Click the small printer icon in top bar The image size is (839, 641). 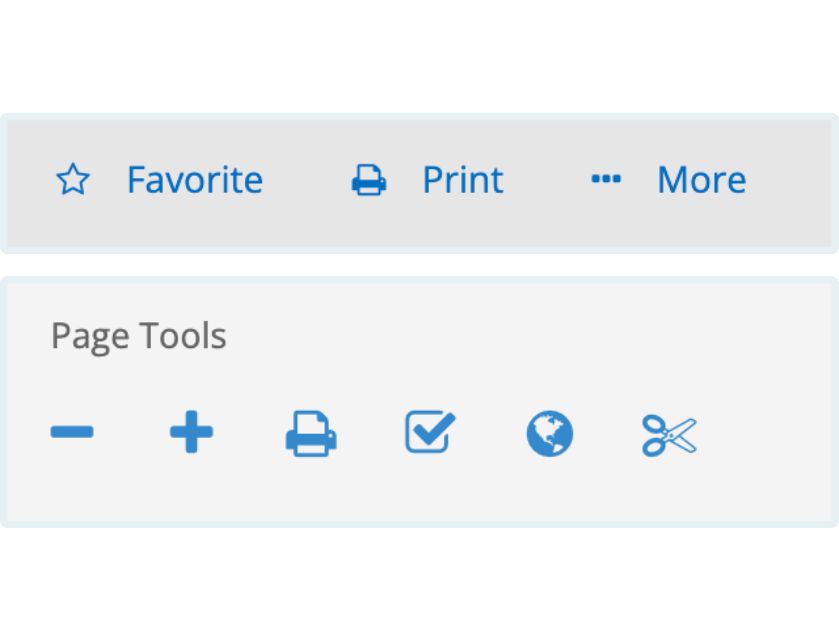click(x=369, y=181)
